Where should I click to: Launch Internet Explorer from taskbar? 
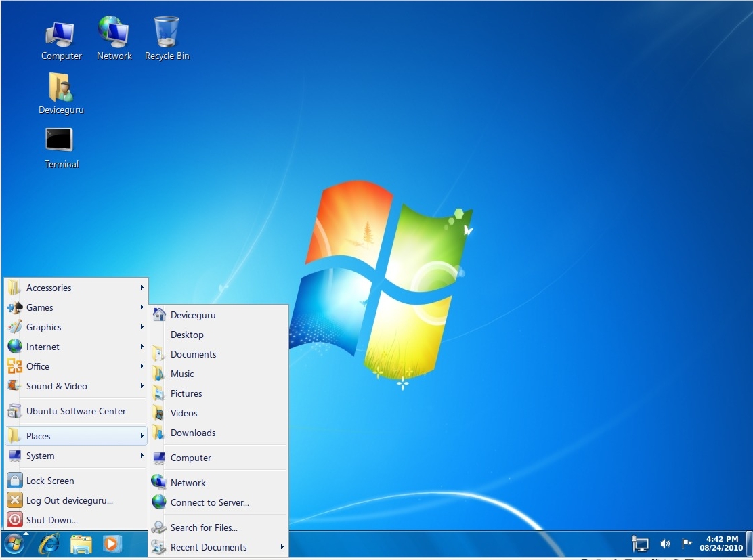49,544
